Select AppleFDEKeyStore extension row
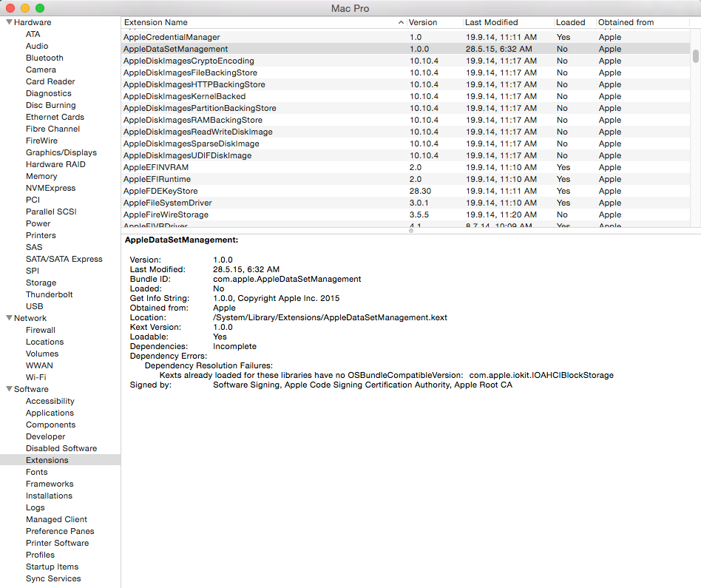The image size is (701, 588). [x=405, y=192]
